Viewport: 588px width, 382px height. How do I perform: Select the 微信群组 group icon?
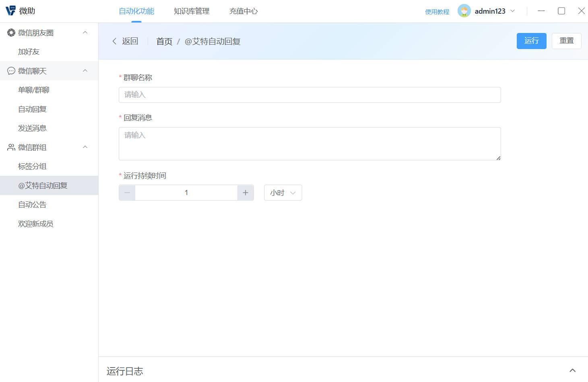[x=11, y=147]
